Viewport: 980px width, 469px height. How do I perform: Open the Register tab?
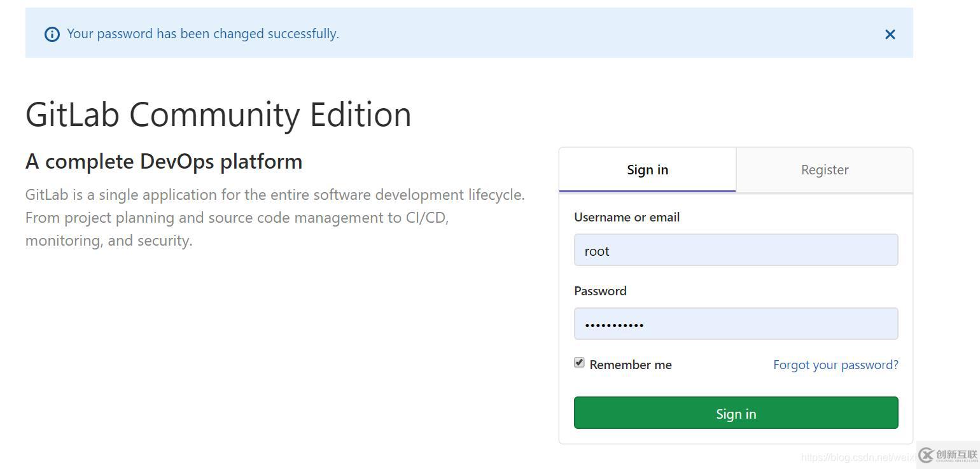(824, 170)
